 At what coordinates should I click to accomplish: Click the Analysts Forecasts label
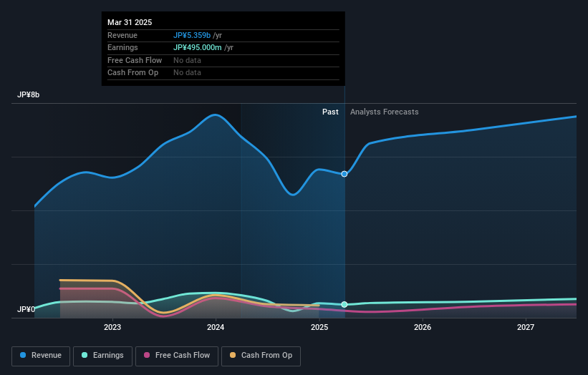click(385, 112)
